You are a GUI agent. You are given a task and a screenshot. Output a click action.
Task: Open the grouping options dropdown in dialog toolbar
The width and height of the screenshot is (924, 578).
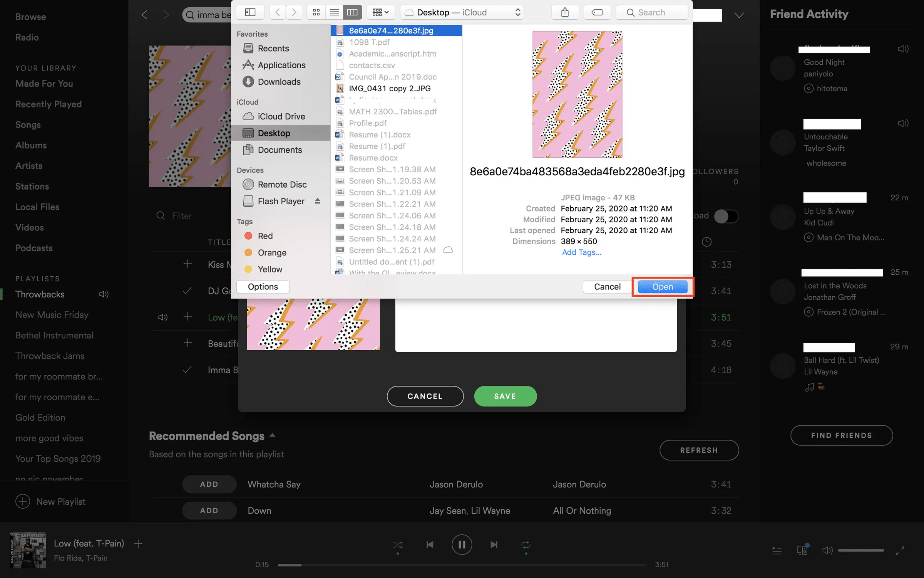point(380,12)
